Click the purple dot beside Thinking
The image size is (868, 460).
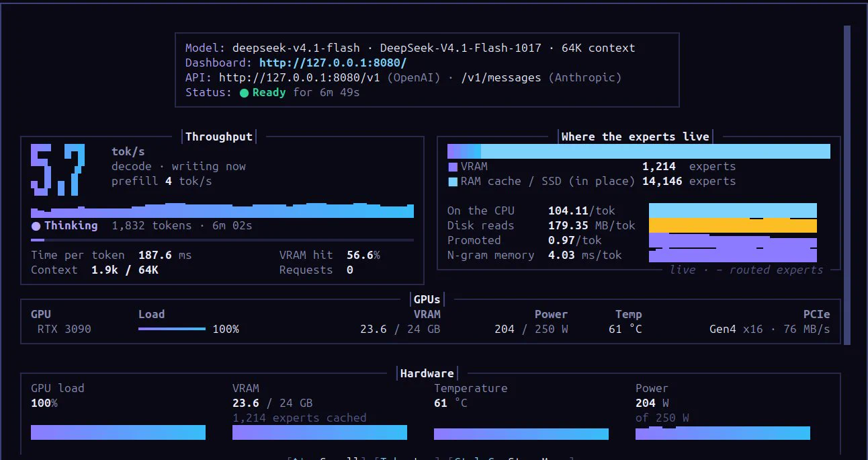tap(36, 226)
